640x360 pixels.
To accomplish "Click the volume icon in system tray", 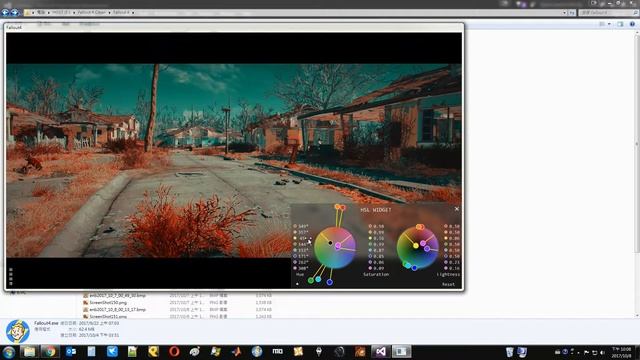I will click(602, 352).
